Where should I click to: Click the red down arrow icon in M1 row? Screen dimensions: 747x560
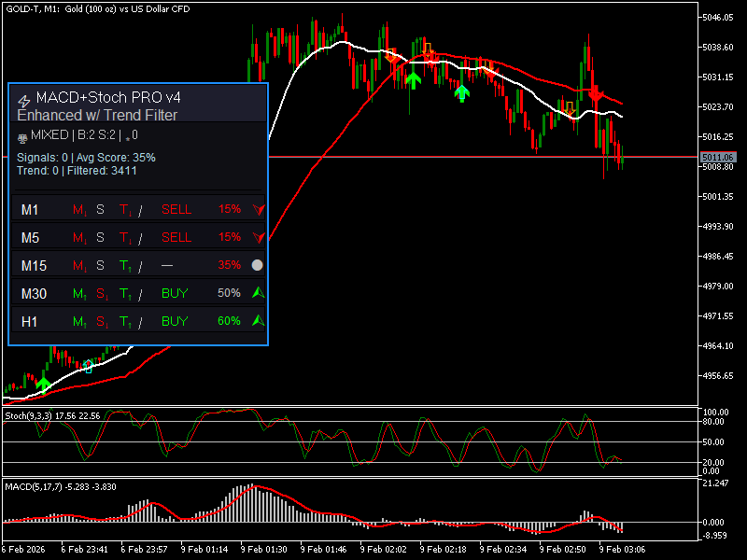(259, 209)
